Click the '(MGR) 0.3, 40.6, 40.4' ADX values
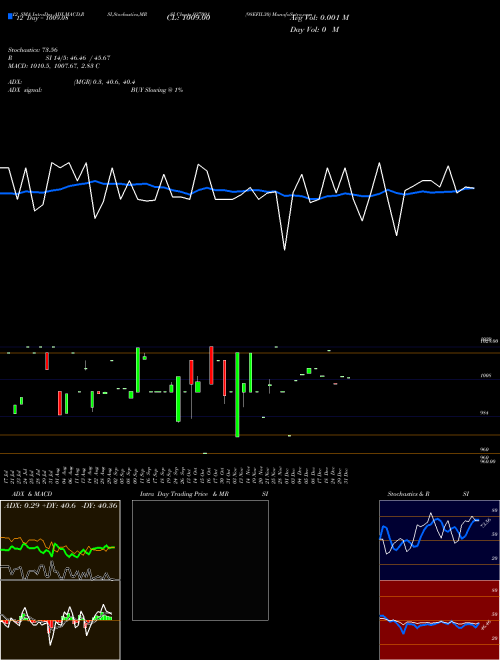 104,82
